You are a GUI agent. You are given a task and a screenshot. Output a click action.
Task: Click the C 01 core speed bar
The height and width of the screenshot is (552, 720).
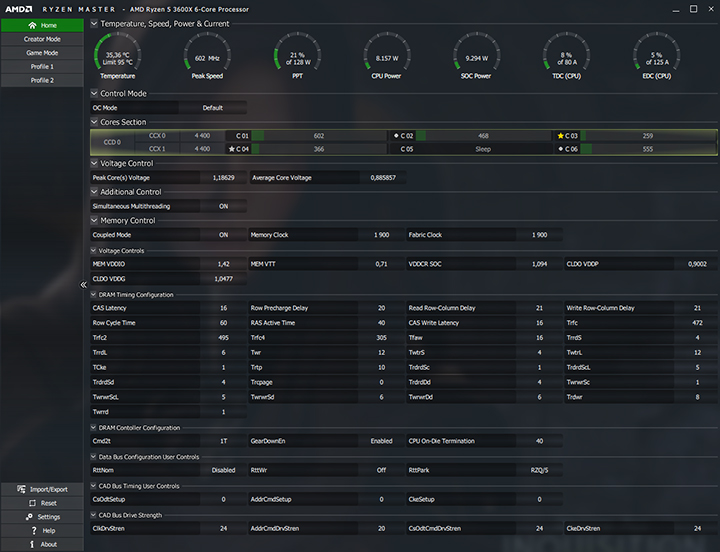point(319,136)
